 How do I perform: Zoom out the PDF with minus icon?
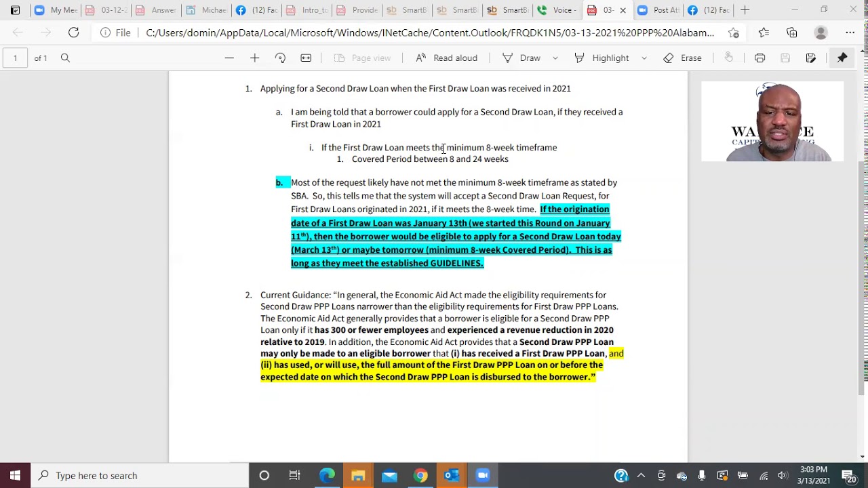229,58
